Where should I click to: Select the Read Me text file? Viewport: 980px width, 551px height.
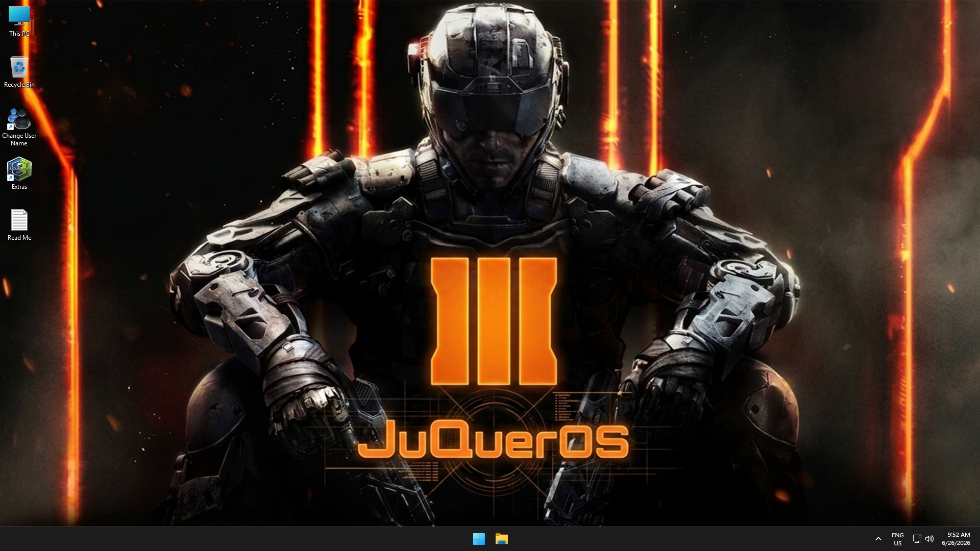pos(19,225)
